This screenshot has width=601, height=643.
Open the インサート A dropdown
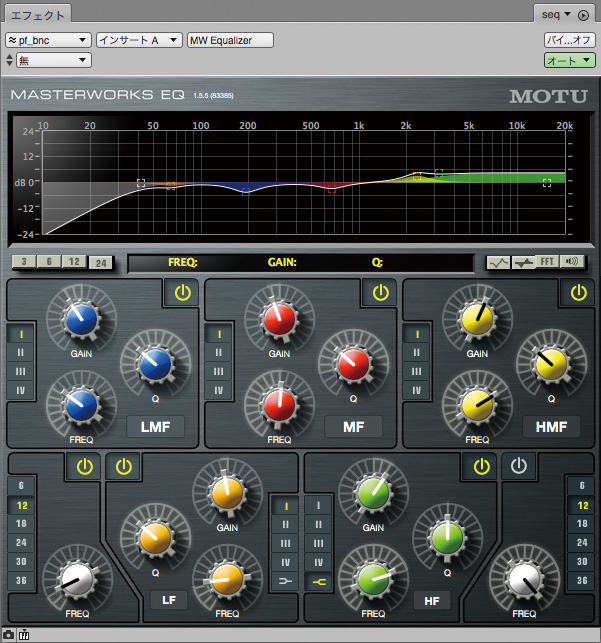139,40
